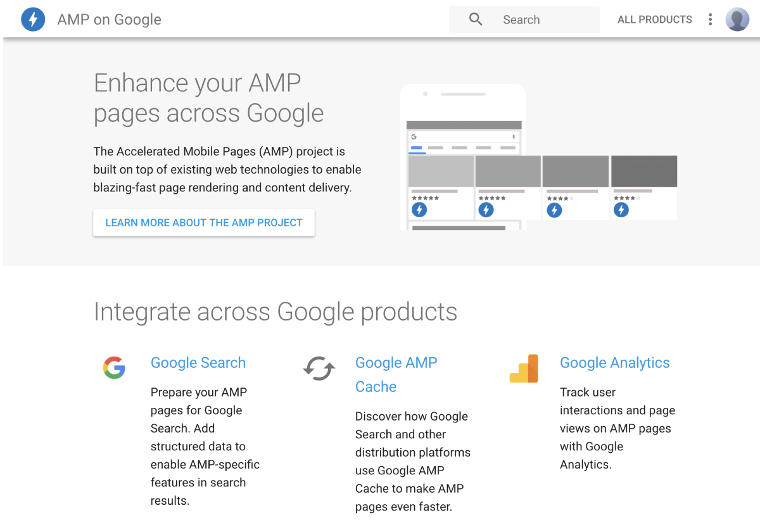760x532 pixels.
Task: Open the Google Analytics link
Action: click(615, 363)
